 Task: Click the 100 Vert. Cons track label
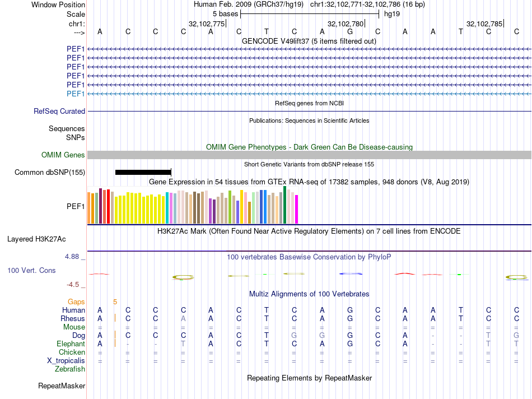click(31, 270)
